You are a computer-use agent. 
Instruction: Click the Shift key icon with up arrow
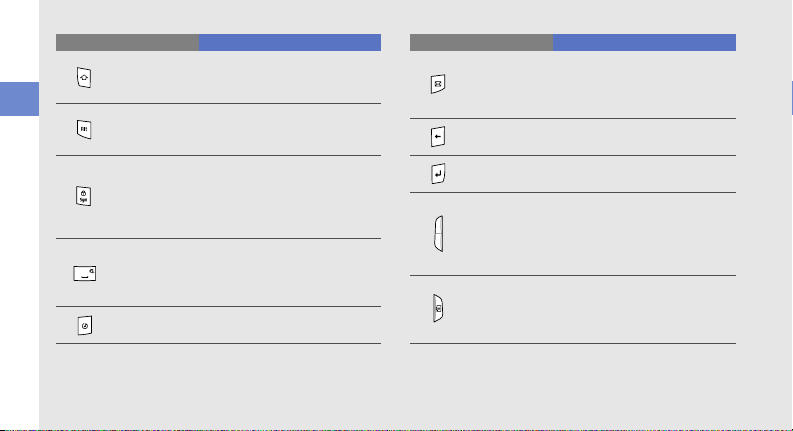coord(84,78)
